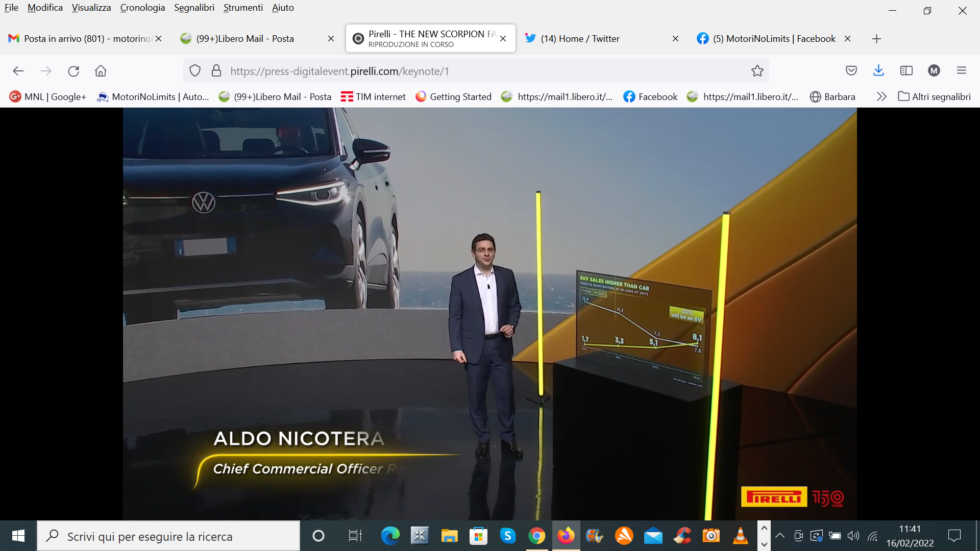The image size is (980, 551).
Task: Save page to Pocket
Action: click(851, 71)
